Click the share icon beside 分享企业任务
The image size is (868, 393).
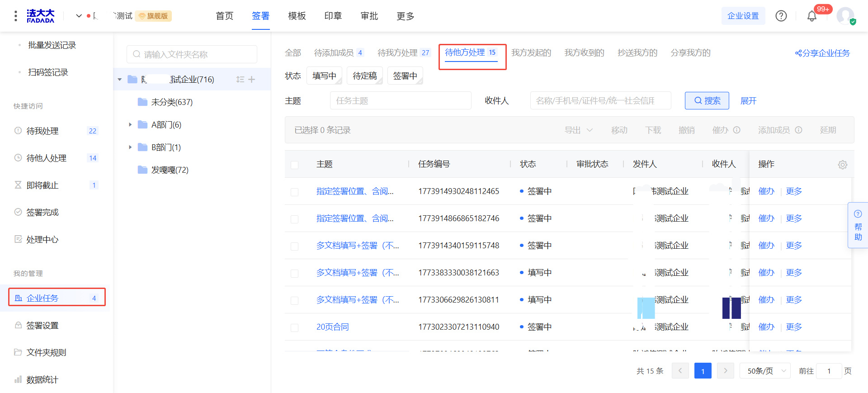[798, 53]
